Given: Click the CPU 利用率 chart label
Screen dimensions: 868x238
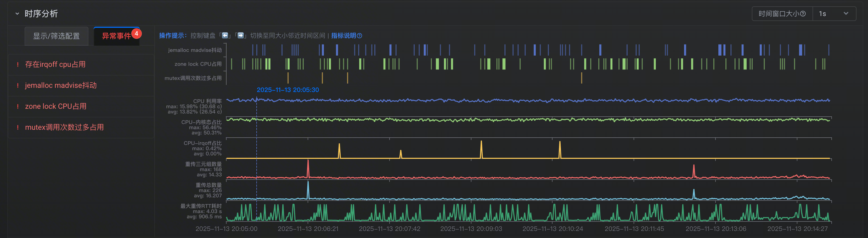Looking at the screenshot, I should (x=207, y=101).
